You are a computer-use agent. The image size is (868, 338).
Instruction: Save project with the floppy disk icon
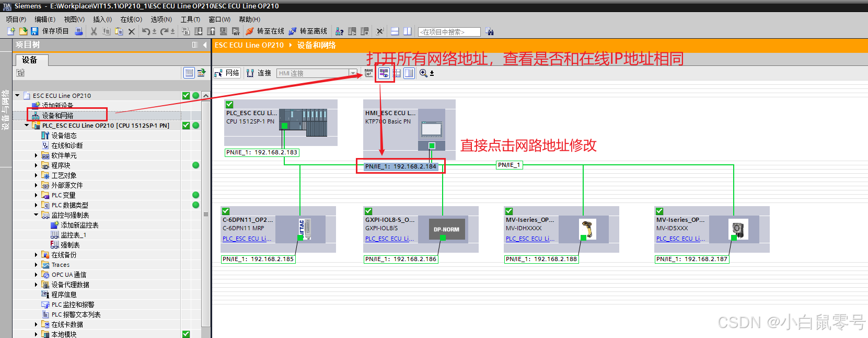[x=34, y=31]
